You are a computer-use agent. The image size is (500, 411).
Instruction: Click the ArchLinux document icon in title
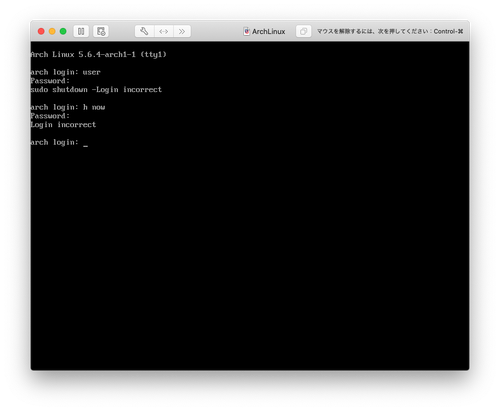246,31
